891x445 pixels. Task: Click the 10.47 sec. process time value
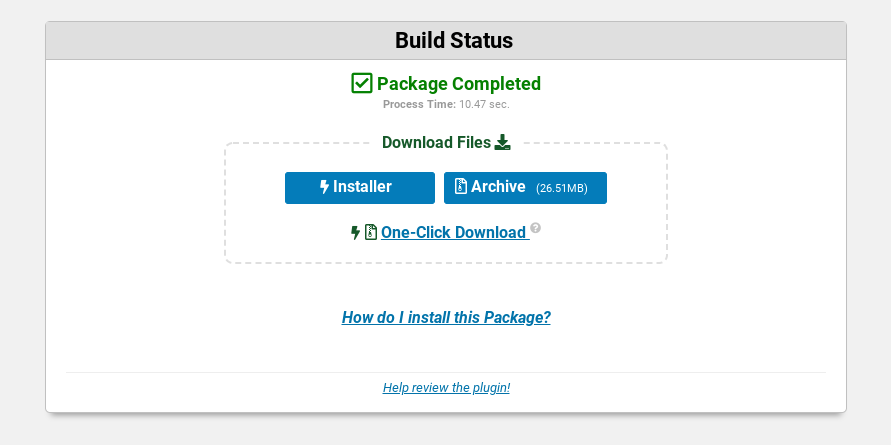tap(484, 104)
